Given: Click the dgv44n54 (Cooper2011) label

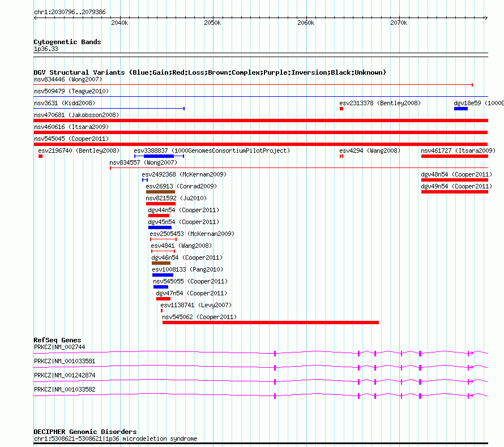Looking at the screenshot, I should click(x=183, y=210).
